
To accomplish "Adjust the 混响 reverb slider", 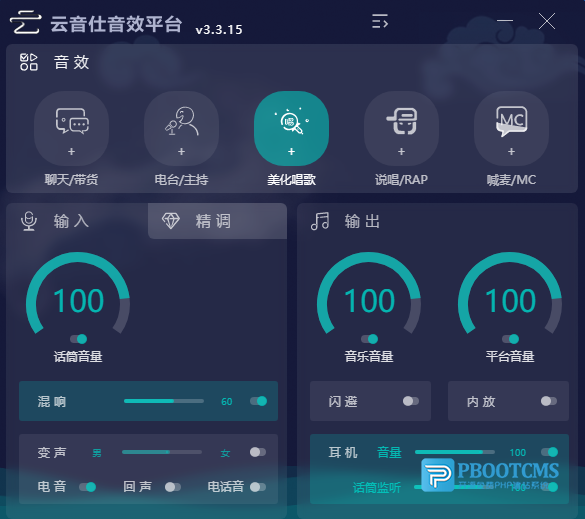I will pos(164,401).
